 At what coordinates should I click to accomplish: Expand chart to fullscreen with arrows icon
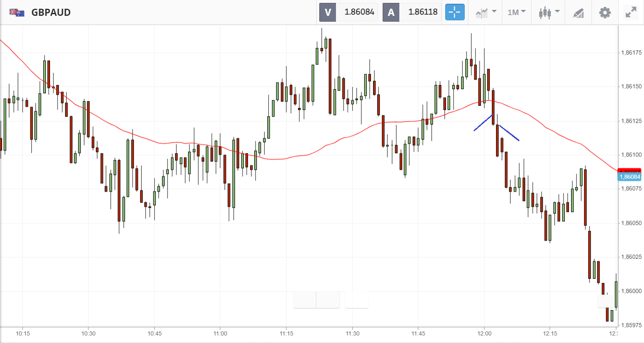click(631, 12)
